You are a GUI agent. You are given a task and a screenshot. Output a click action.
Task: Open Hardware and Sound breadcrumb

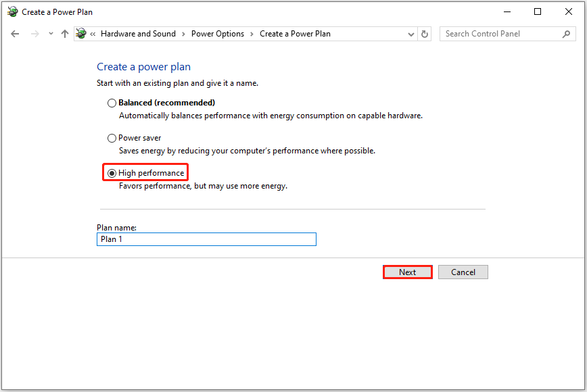coord(138,34)
